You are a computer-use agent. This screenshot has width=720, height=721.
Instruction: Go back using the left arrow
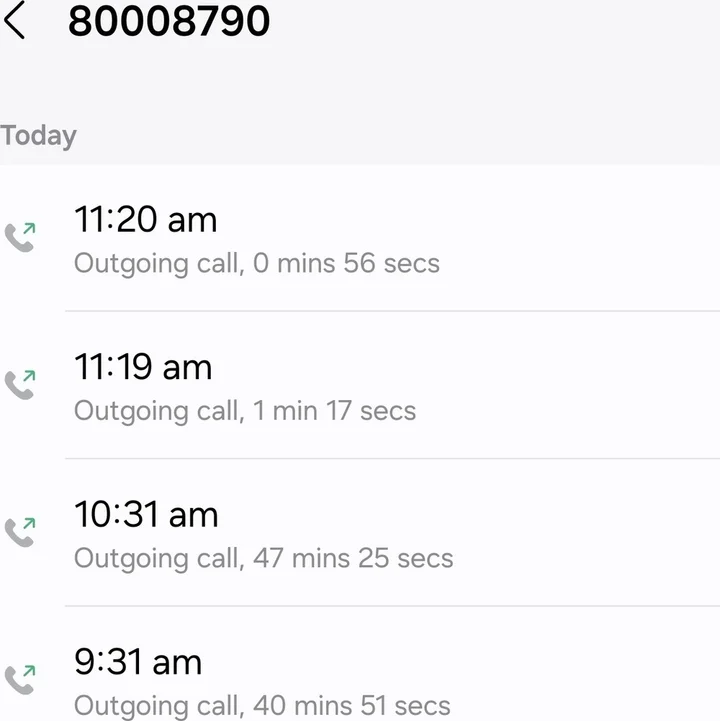[x=15, y=21]
